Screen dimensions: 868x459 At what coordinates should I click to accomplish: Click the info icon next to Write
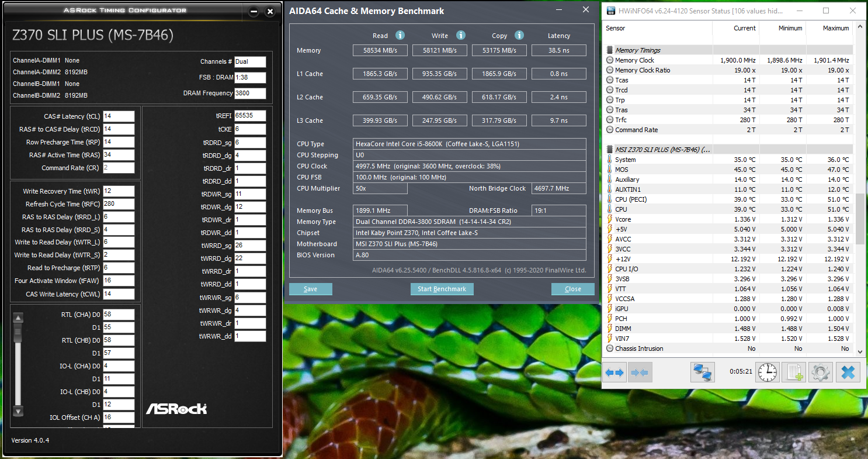[461, 35]
